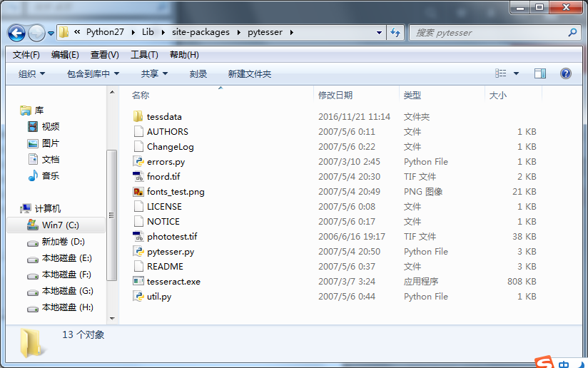The image size is (588, 368).
Task: Click the magnifier search icon
Action: point(572,33)
